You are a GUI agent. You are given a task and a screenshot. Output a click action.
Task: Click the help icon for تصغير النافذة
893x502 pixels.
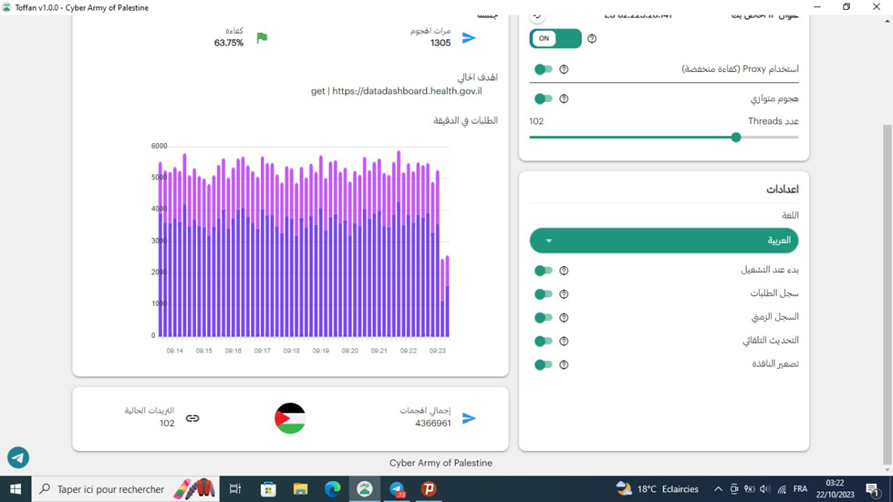564,365
